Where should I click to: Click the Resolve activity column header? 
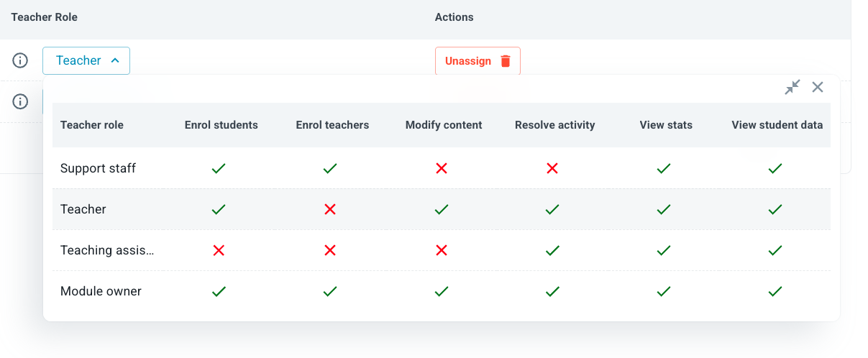tap(554, 125)
